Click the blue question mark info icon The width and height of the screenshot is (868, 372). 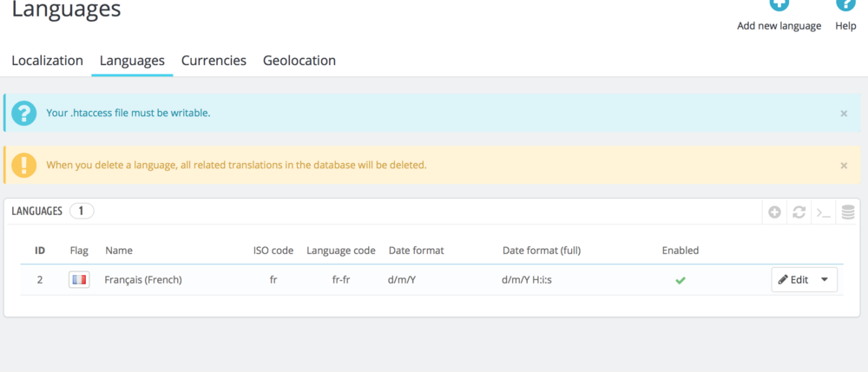click(x=24, y=113)
